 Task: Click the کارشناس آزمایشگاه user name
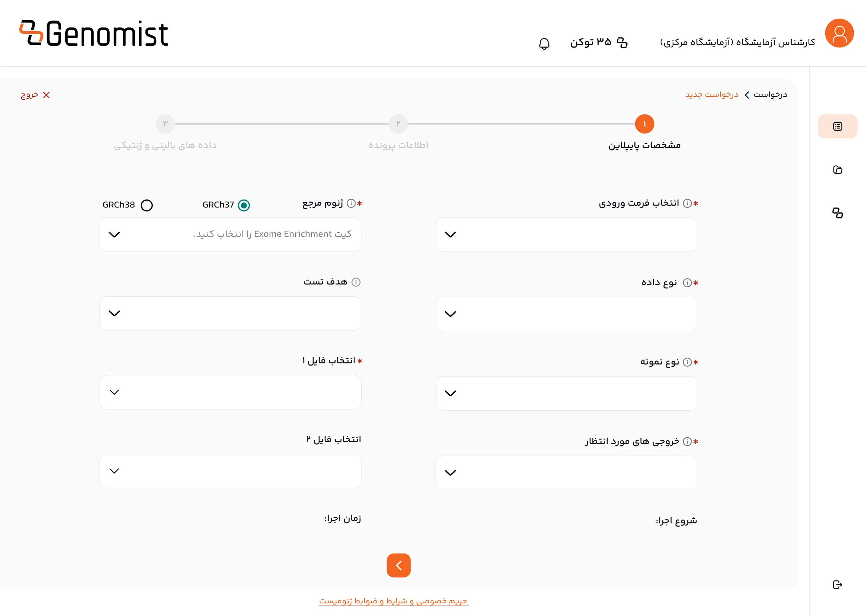coord(738,42)
